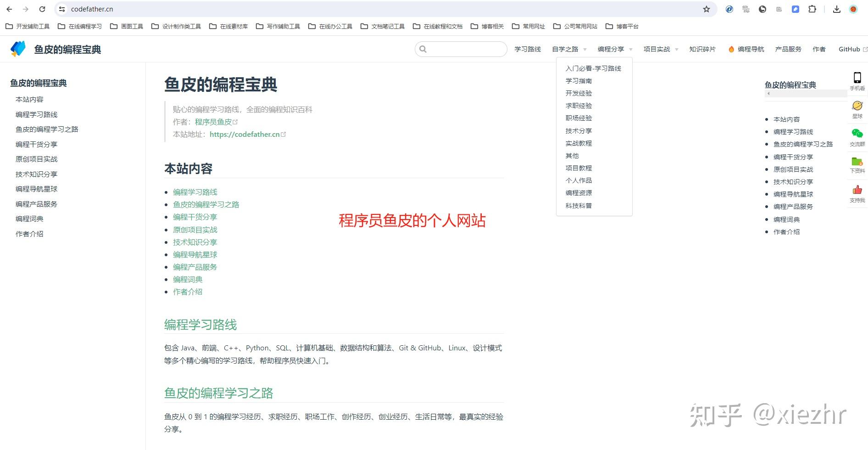Click 原创项目实战 in the content list

195,230
